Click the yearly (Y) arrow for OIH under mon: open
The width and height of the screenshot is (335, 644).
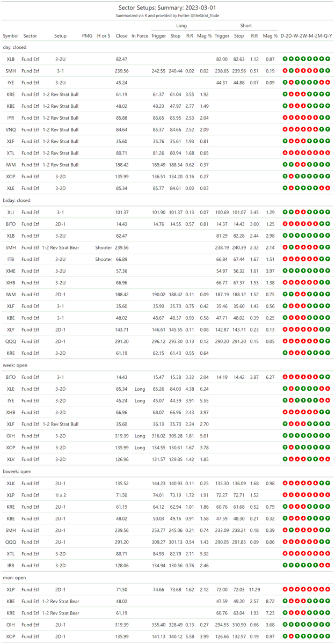(x=329, y=625)
